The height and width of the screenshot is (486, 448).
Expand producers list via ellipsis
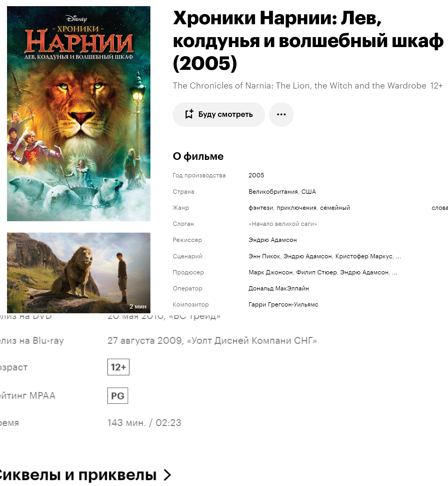395,273
